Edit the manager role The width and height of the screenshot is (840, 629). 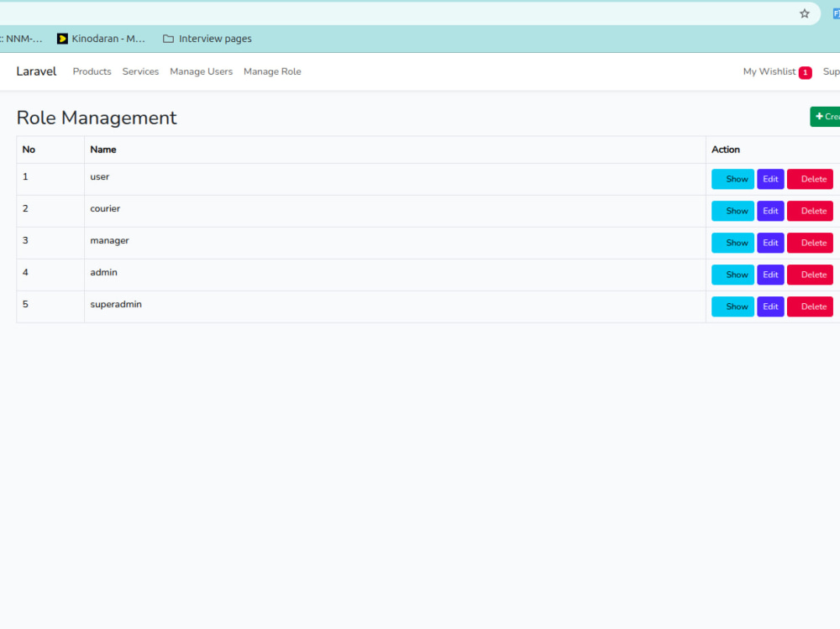pyautogui.click(x=770, y=243)
